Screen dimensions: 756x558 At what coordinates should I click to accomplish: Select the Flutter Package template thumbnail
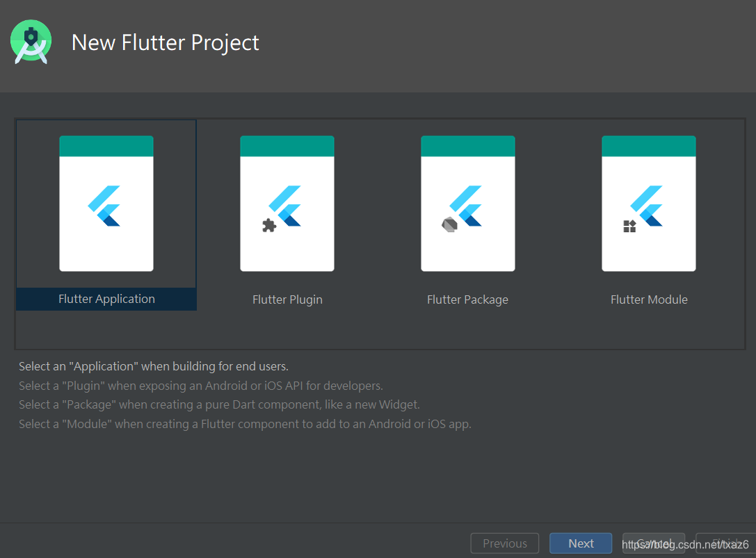[x=467, y=204]
